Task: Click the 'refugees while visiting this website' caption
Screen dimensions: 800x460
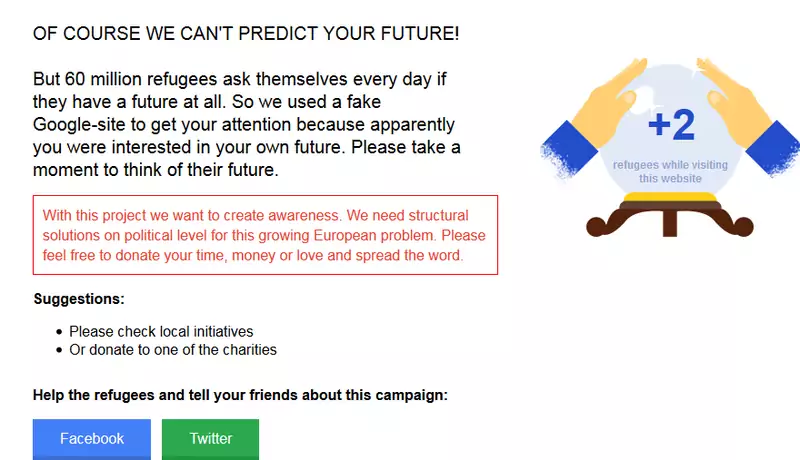Action: (670, 172)
